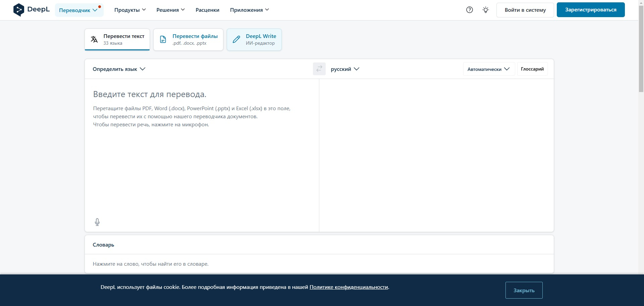Open the DeepL Write tab
The width and height of the screenshot is (644, 306).
[x=254, y=40]
